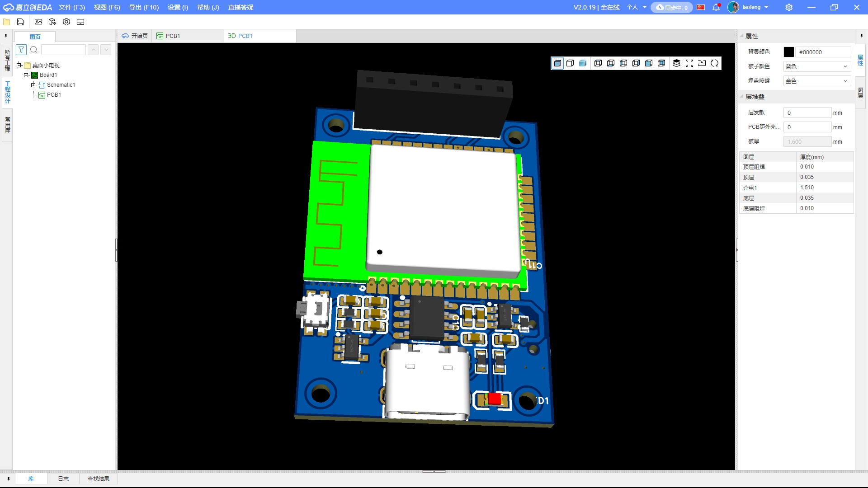Click first wireframe cube orientation view icon
The width and height of the screenshot is (868, 488).
pos(598,63)
